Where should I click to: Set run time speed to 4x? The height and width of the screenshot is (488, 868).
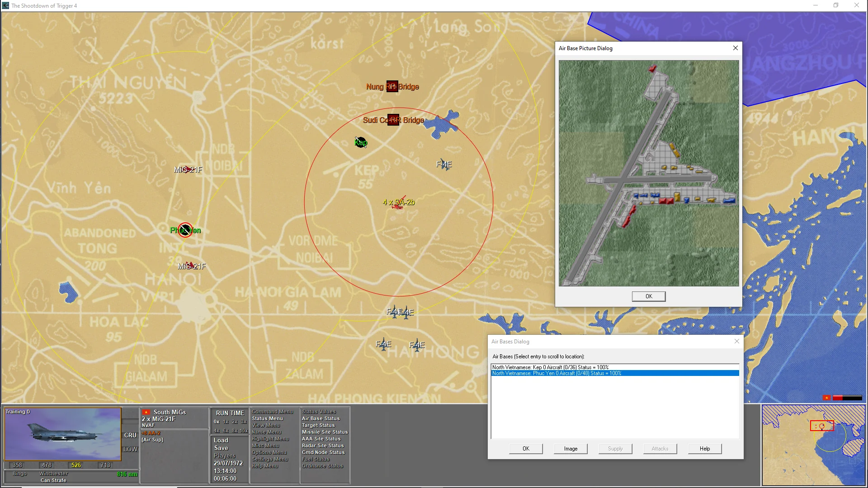(x=217, y=431)
